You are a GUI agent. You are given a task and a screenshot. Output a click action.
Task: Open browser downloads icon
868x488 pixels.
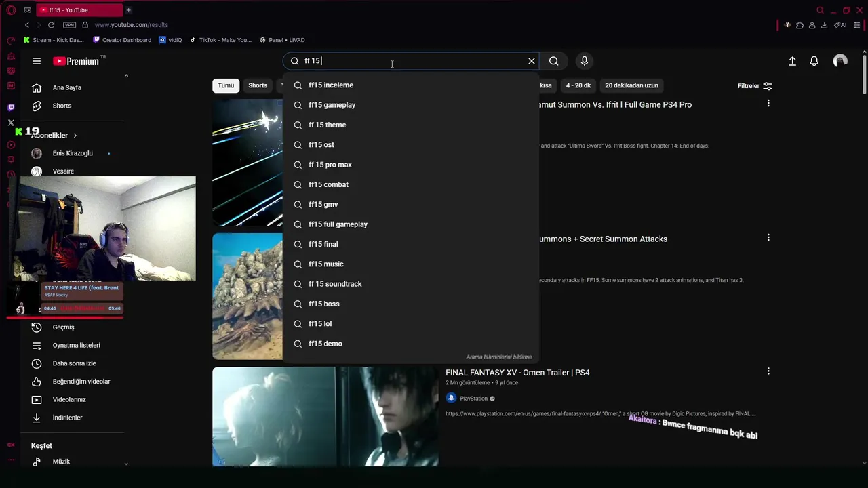click(x=824, y=25)
